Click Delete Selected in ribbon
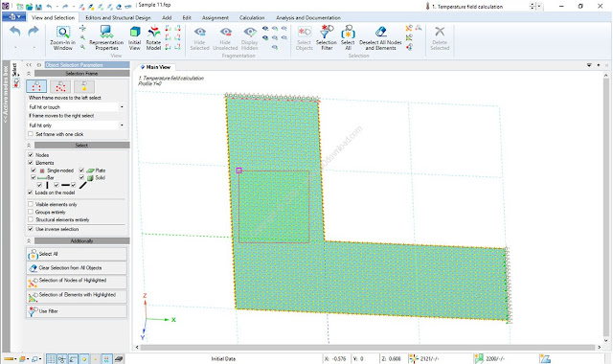The image size is (613, 364). tap(440, 37)
